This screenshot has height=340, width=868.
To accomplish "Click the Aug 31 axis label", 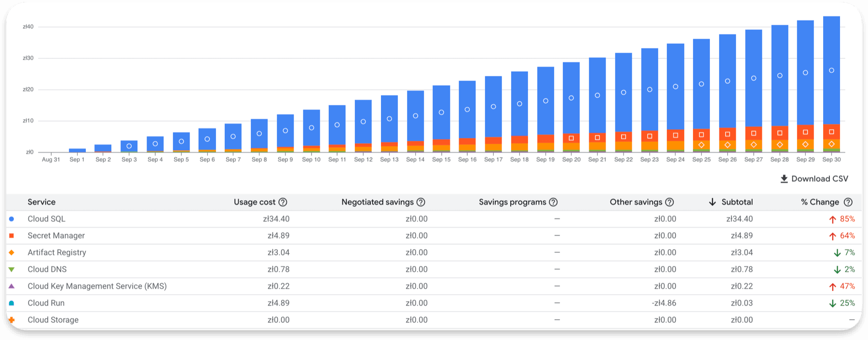I will point(51,160).
